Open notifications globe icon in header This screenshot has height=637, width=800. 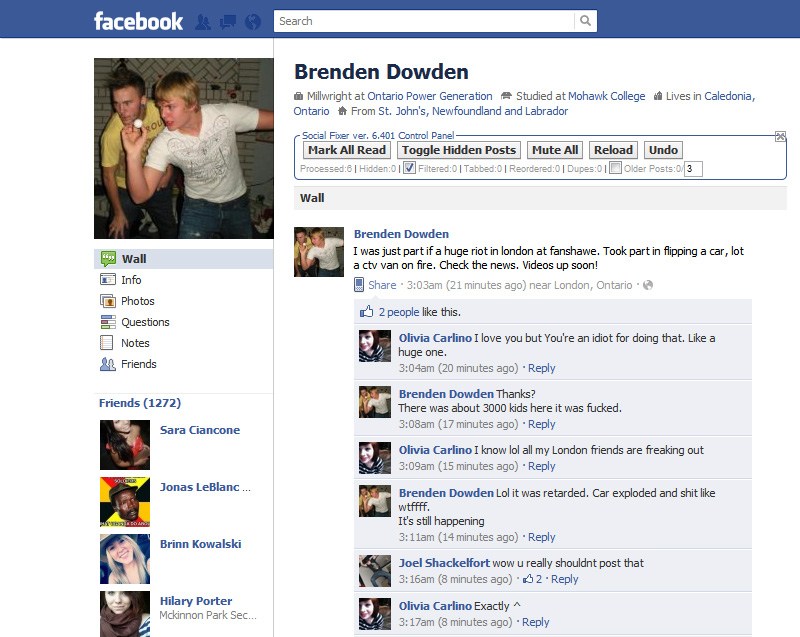253,22
